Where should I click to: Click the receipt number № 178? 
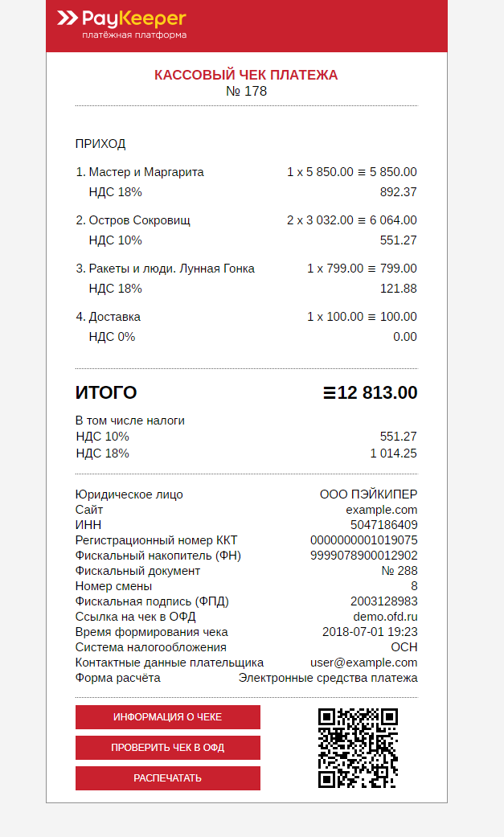pyautogui.click(x=246, y=92)
